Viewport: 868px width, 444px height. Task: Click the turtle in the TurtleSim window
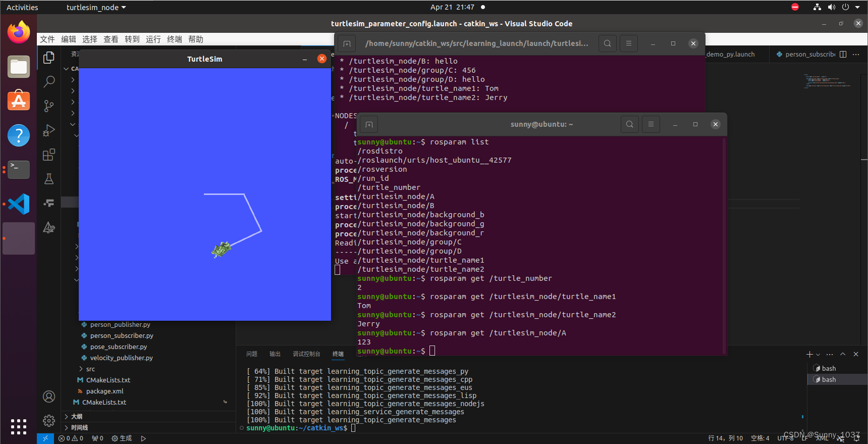pyautogui.click(x=221, y=249)
